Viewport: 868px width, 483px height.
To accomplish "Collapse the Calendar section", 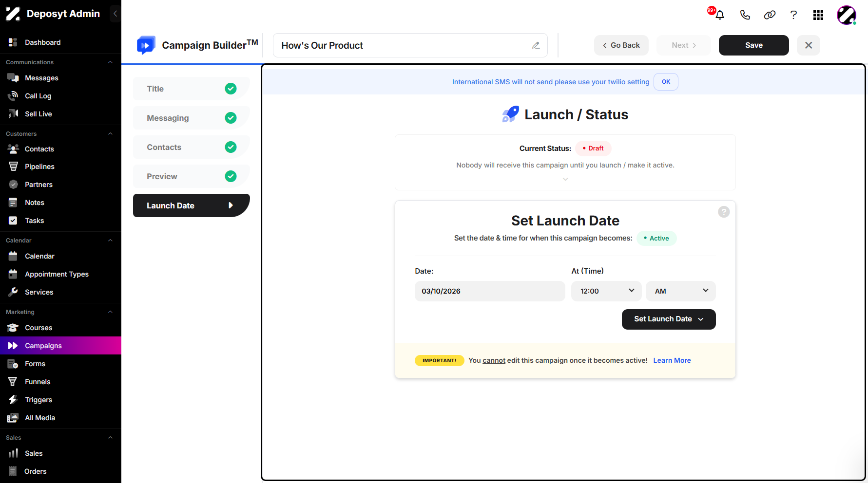I will point(110,241).
